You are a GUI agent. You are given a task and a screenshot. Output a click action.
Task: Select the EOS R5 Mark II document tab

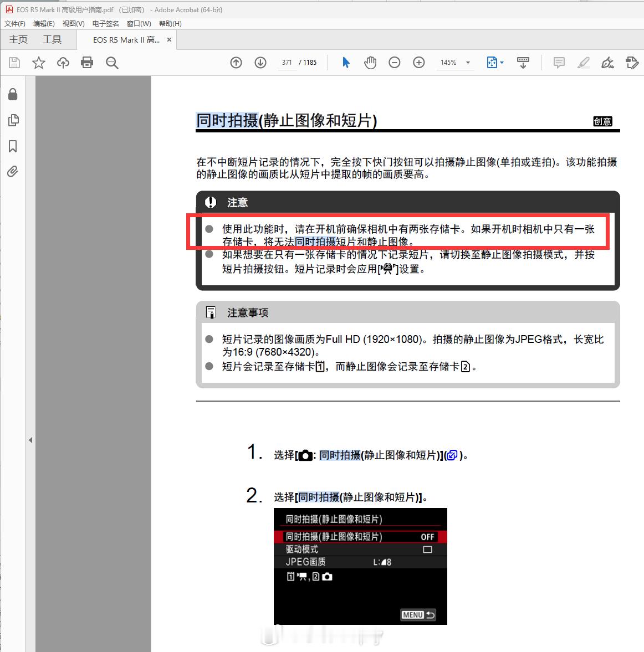tap(126, 40)
